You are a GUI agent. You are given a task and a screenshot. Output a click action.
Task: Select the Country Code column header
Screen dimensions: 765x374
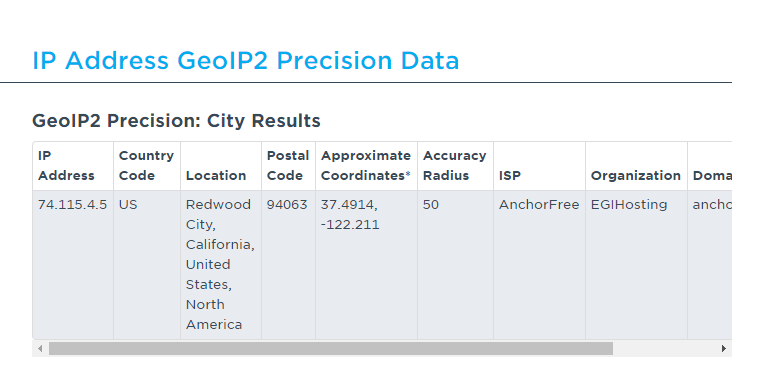tap(147, 166)
